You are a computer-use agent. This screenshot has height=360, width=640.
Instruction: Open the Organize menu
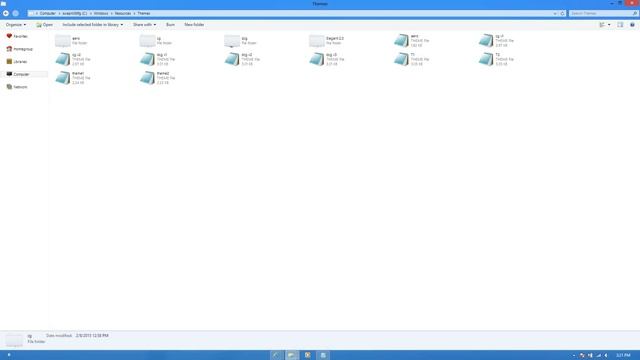[16, 25]
